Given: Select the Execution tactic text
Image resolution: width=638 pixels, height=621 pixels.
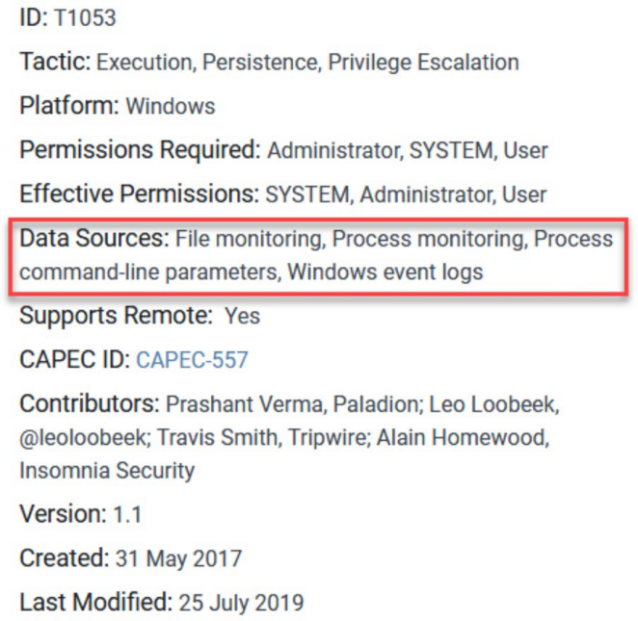Looking at the screenshot, I should (145, 63).
